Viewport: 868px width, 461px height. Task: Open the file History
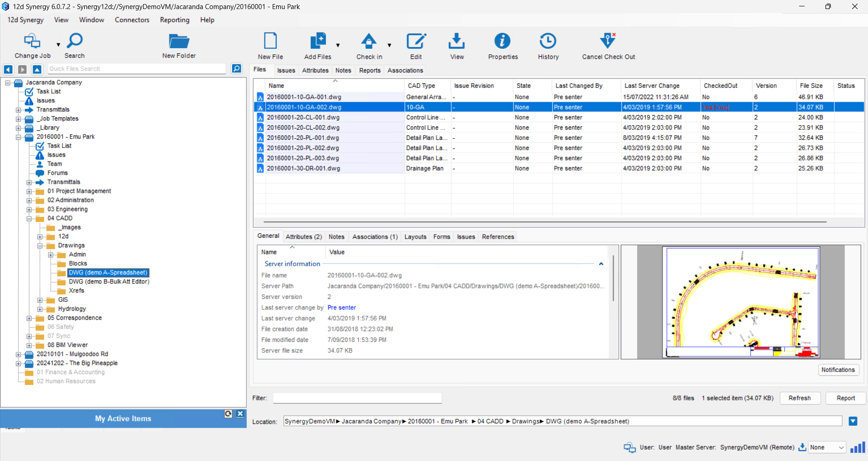coord(548,46)
